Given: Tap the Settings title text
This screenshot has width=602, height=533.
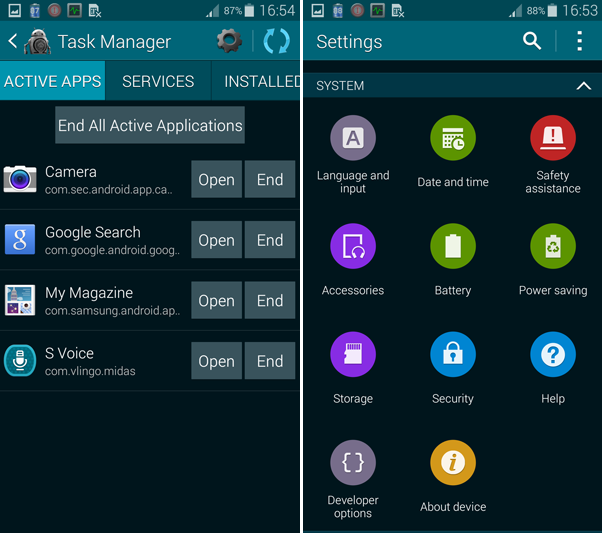Looking at the screenshot, I should click(349, 41).
